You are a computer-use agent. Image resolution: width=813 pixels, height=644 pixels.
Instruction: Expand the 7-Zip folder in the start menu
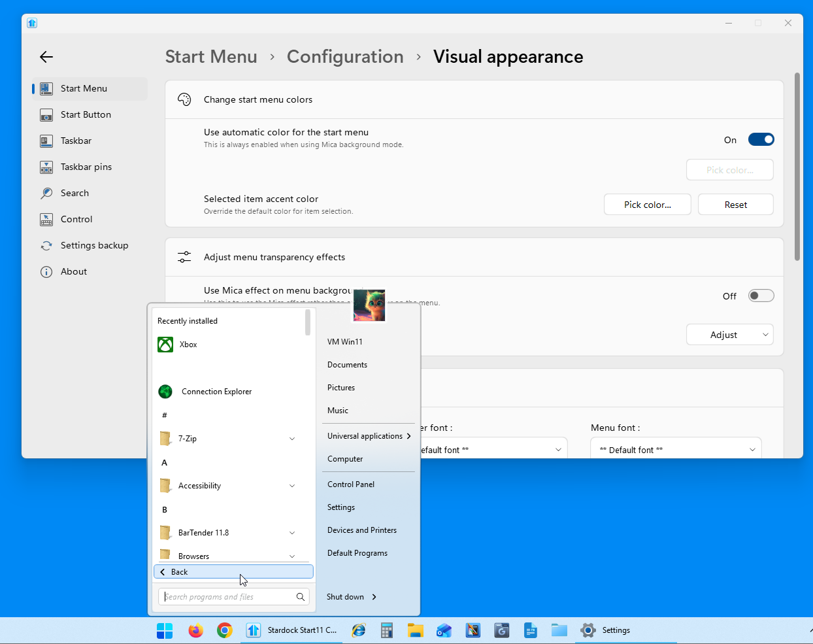pyautogui.click(x=291, y=439)
